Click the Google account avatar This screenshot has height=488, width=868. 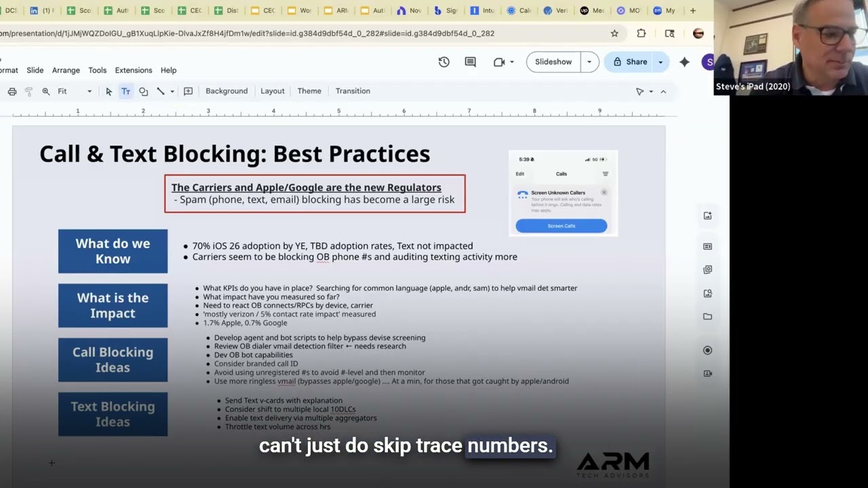707,62
